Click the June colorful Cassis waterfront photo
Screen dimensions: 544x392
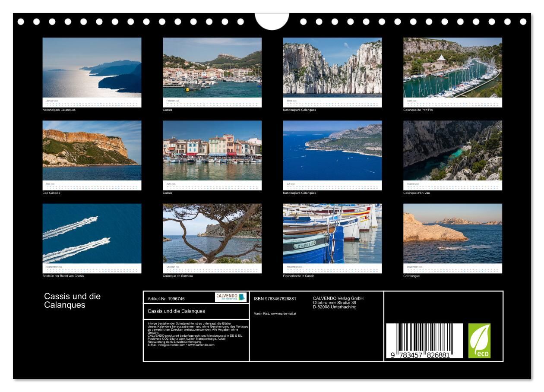click(212, 150)
